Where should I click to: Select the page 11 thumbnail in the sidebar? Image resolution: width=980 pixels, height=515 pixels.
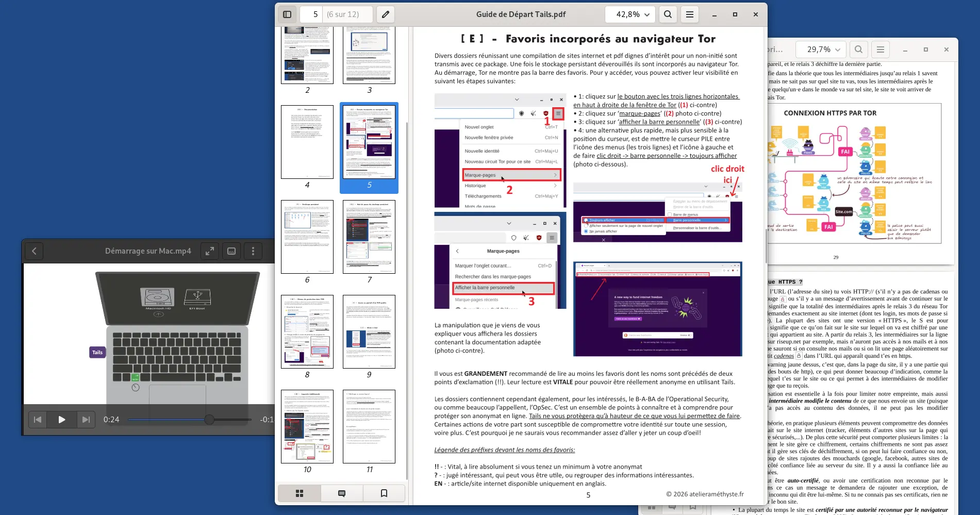[369, 426]
